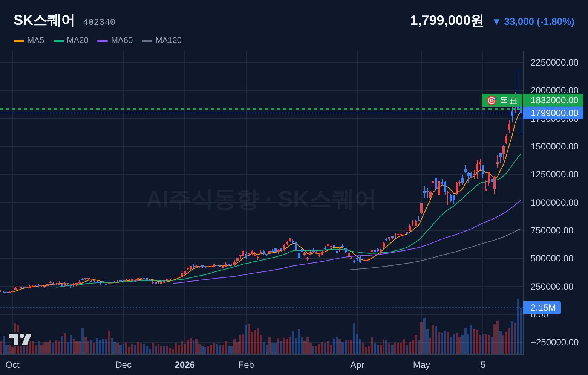The width and height of the screenshot is (588, 375).
Task: Click the 1000000.00 price axis label
Action: pyautogui.click(x=554, y=203)
